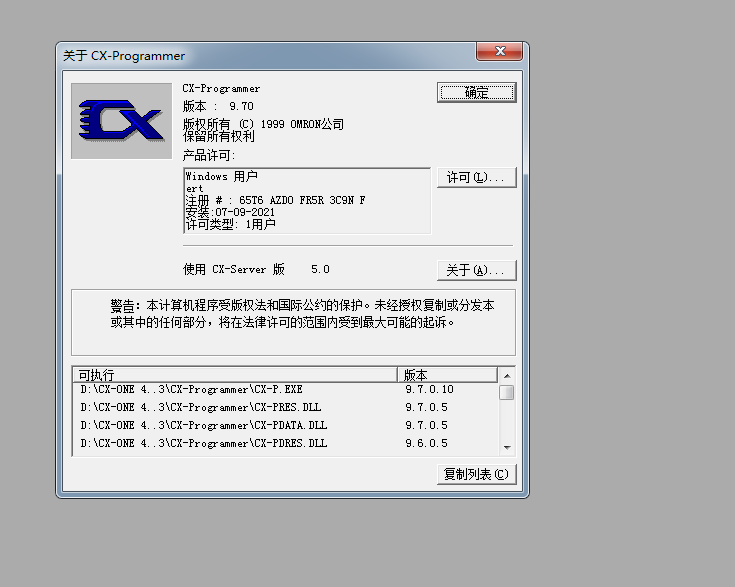This screenshot has width=735, height=587.
Task: Click the Windows 用户 line in license box
Action: tap(221, 177)
